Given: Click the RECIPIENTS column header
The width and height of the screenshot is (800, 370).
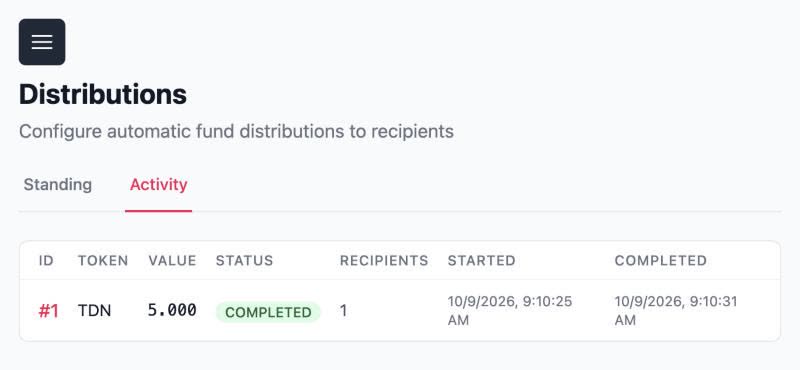Looking at the screenshot, I should [384, 260].
